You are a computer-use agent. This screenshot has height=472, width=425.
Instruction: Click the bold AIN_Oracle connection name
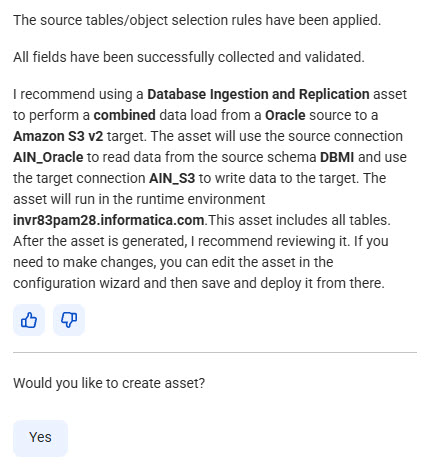pos(48,157)
